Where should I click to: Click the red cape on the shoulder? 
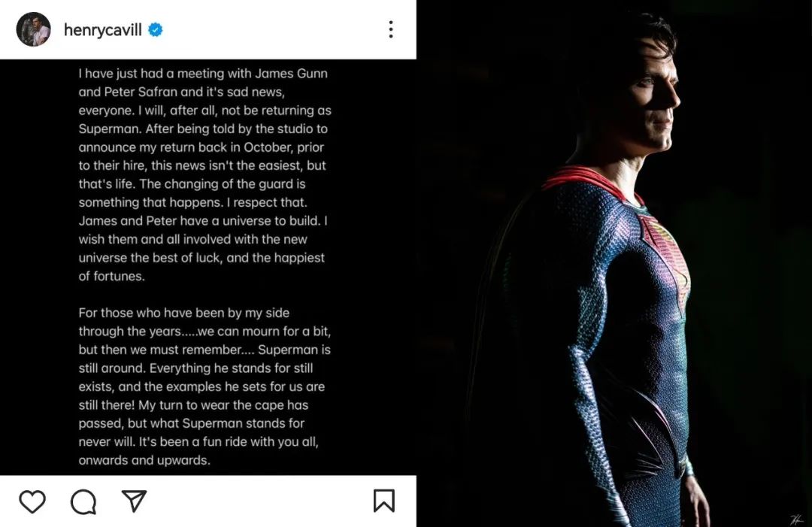[579, 179]
